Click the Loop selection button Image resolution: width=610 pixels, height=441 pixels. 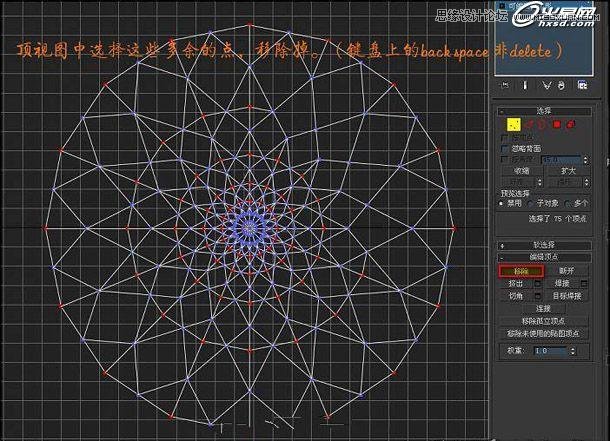(x=565, y=182)
